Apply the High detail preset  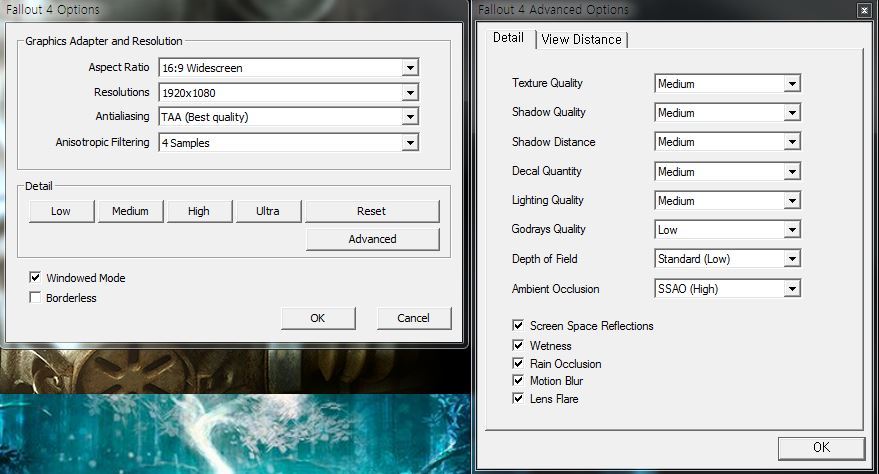click(199, 211)
